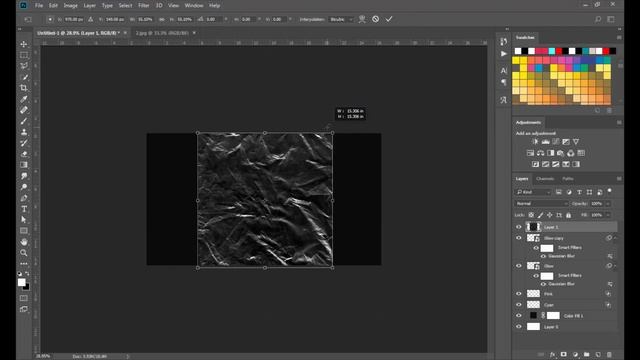Click the link icon between width and height
Image resolution: width=640 pixels, height=360 pixels.
coord(162,19)
